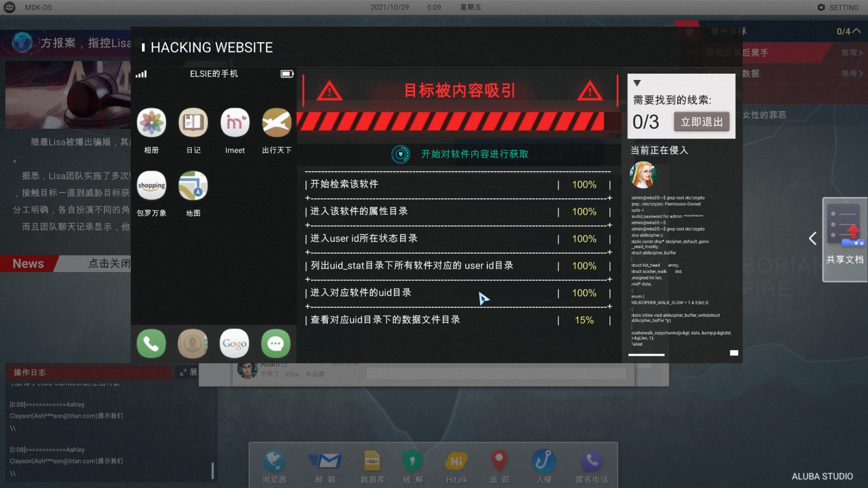
Task: Open the 出行天下 travel app
Action: pos(276,123)
